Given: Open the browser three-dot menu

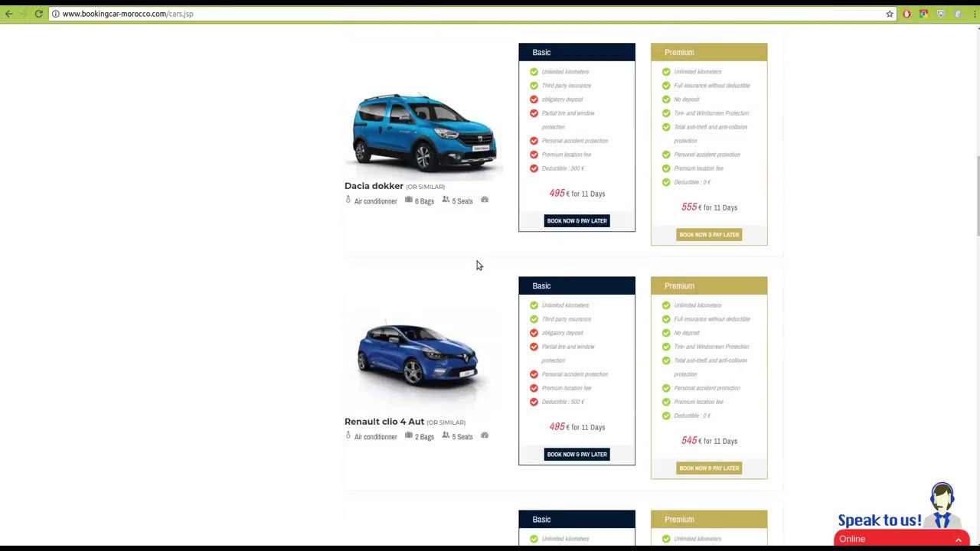Looking at the screenshot, I should pos(974,14).
